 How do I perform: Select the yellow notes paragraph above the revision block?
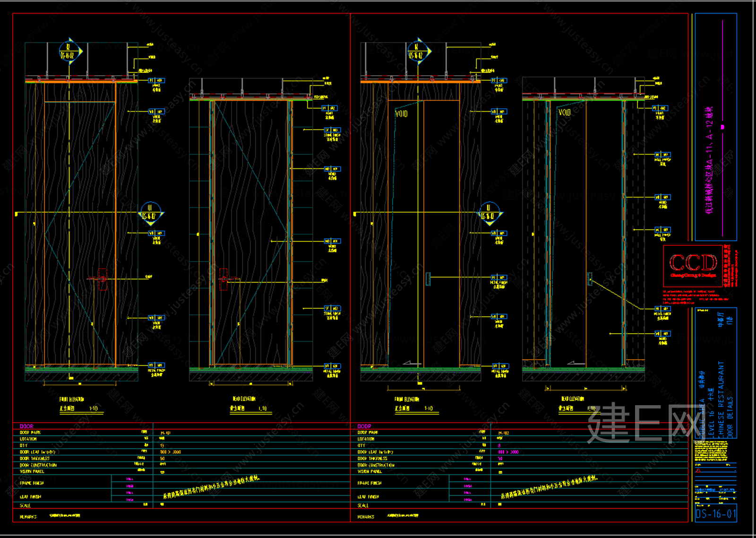pos(711,451)
